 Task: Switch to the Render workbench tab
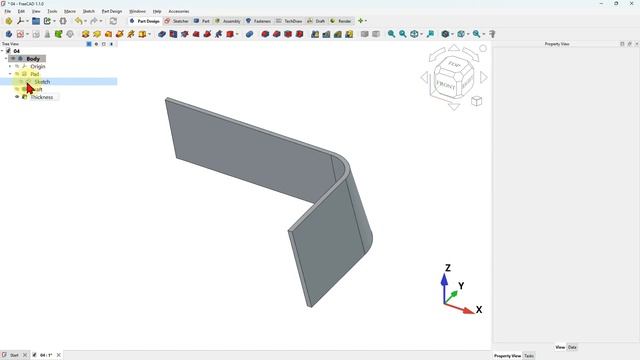[341, 21]
